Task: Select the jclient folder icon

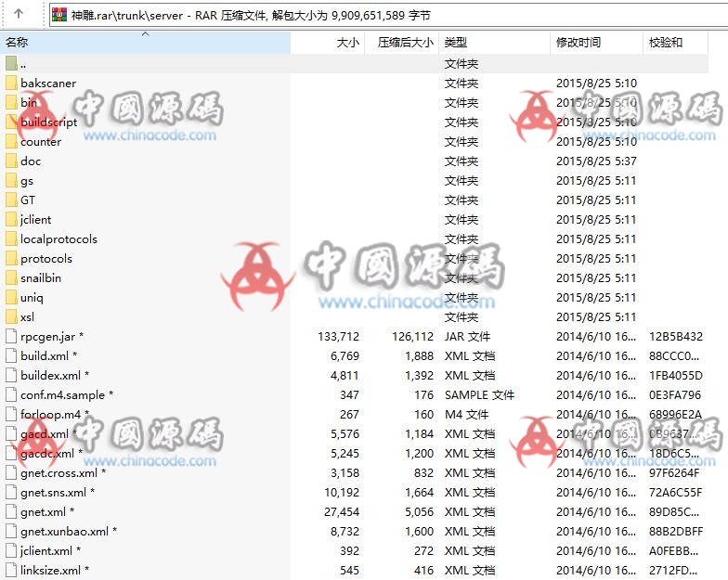Action: coord(11,219)
